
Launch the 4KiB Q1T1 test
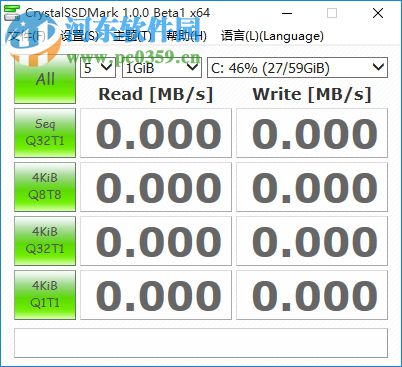pos(45,295)
